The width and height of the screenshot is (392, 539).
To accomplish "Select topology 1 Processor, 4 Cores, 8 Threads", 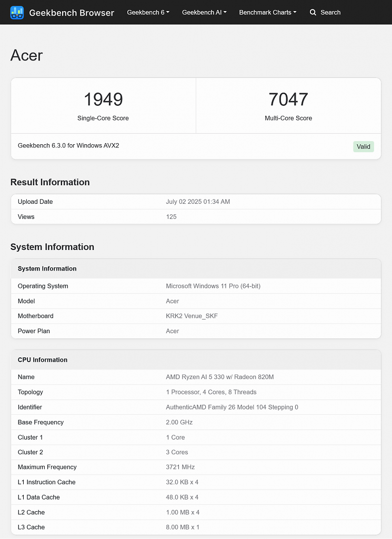I will click(211, 392).
